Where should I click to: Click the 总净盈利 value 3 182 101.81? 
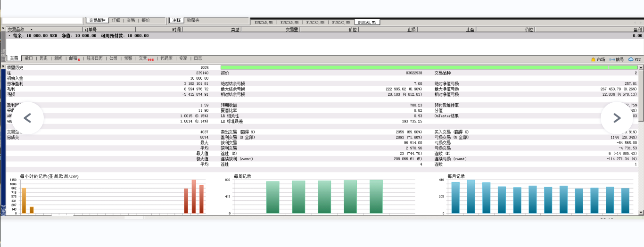coord(196,83)
